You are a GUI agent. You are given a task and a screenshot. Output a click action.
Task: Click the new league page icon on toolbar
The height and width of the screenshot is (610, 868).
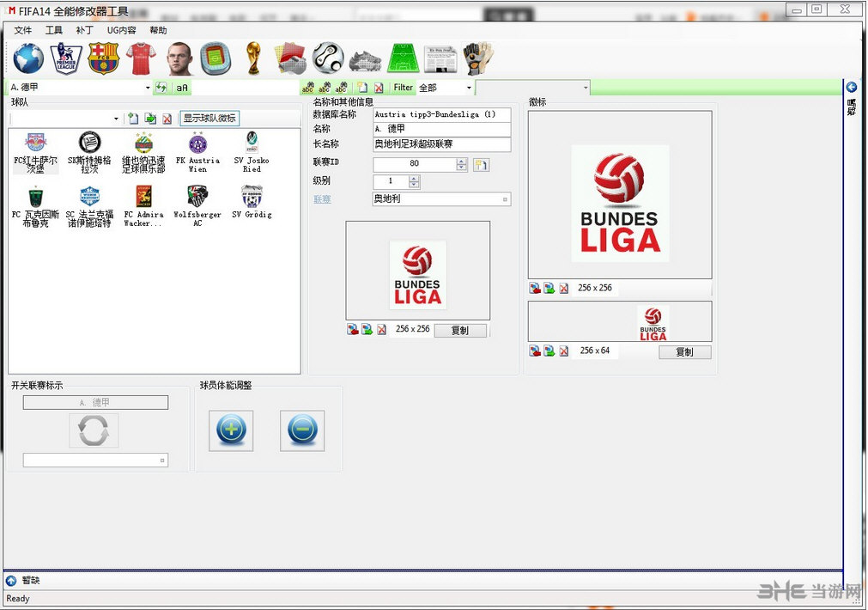pos(362,88)
